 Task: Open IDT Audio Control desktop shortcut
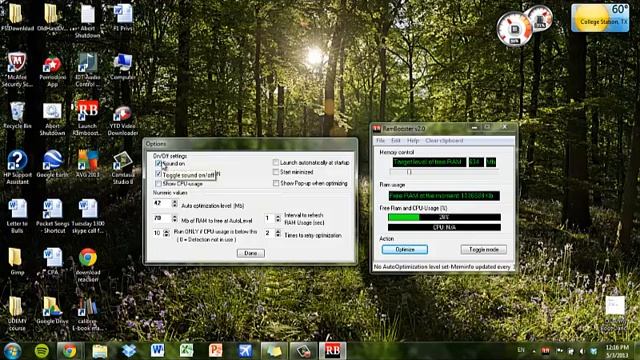pos(87,69)
